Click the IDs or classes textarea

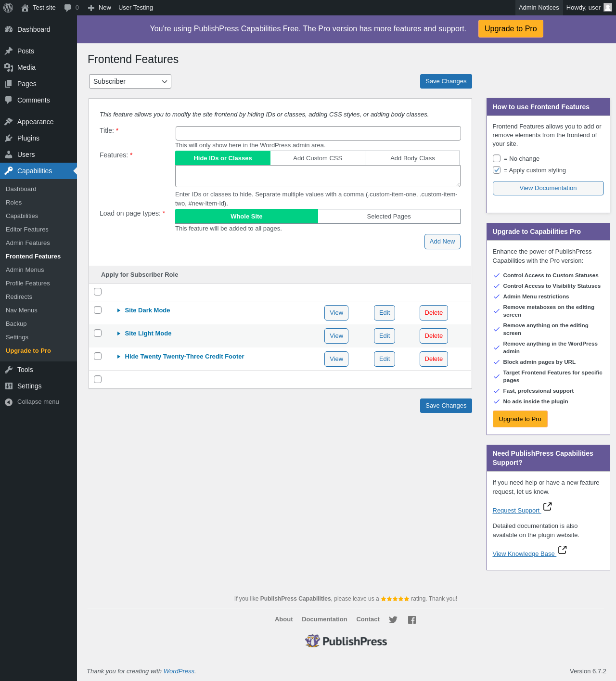318,176
